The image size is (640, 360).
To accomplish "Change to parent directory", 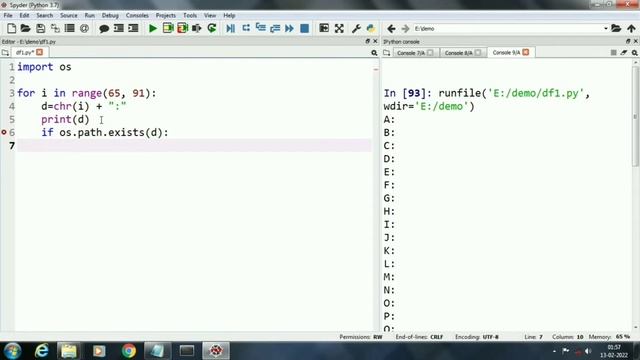I will pyautogui.click(x=631, y=28).
